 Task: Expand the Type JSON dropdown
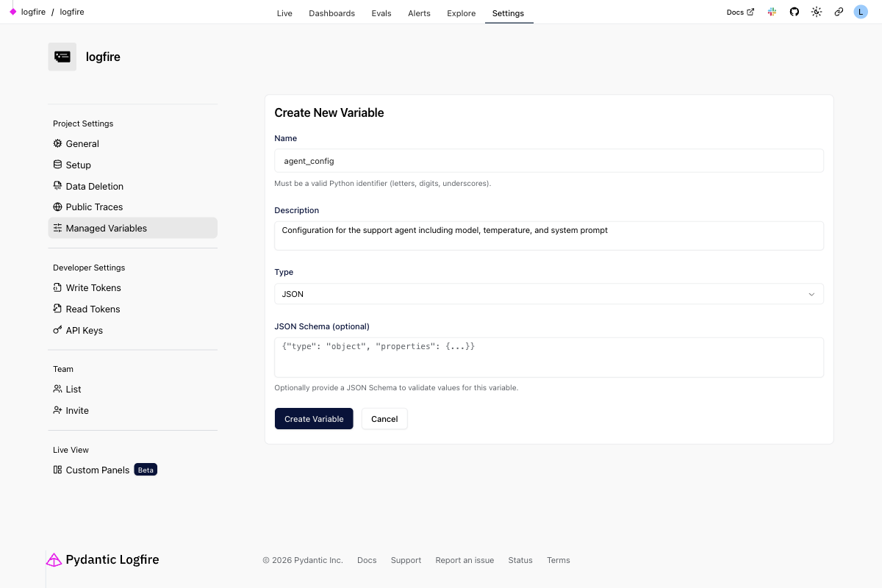(x=548, y=294)
